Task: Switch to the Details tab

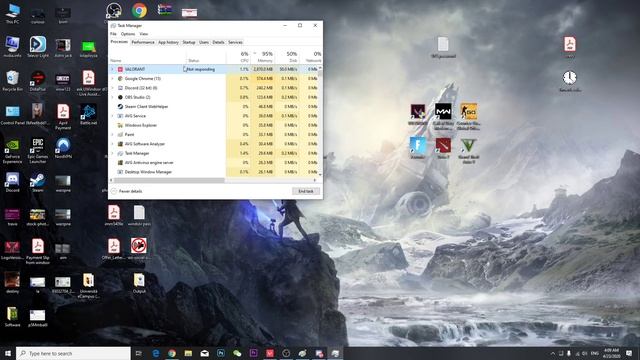Action: [x=218, y=42]
